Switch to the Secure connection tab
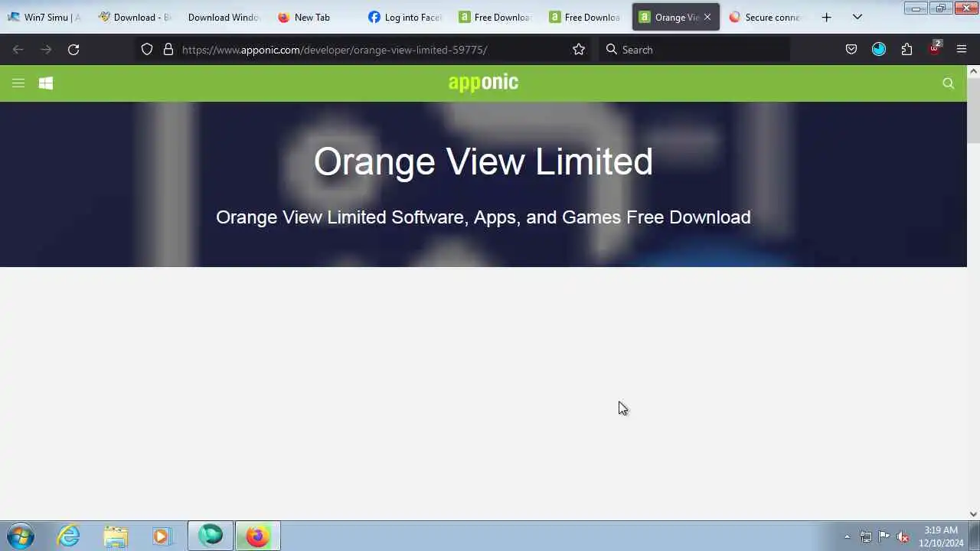The height and width of the screenshot is (551, 980). (764, 17)
